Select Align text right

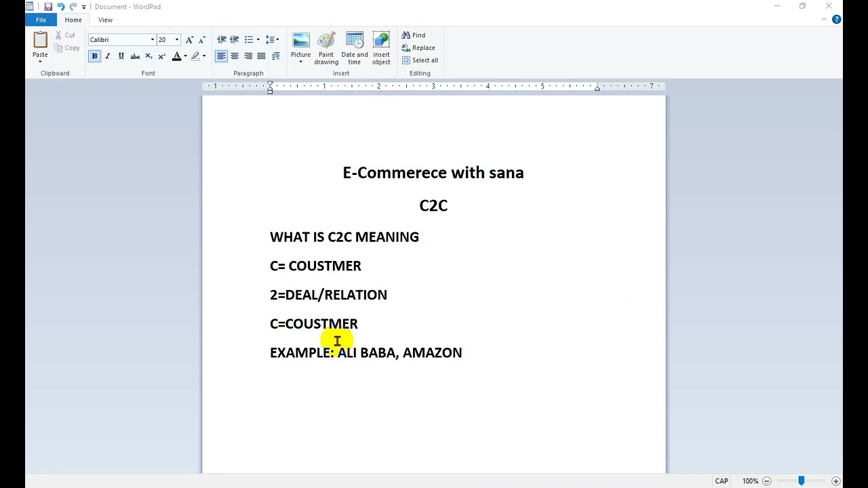[x=248, y=56]
